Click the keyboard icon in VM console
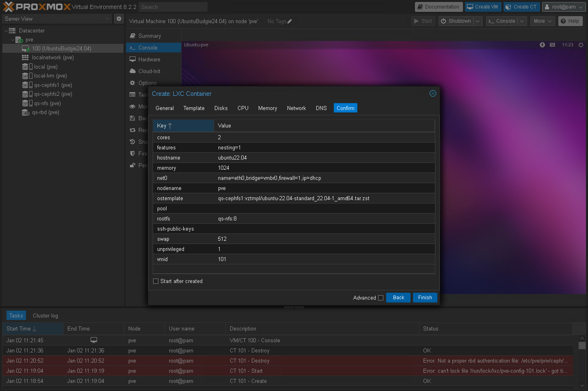The height and width of the screenshot is (391, 588). click(x=552, y=45)
